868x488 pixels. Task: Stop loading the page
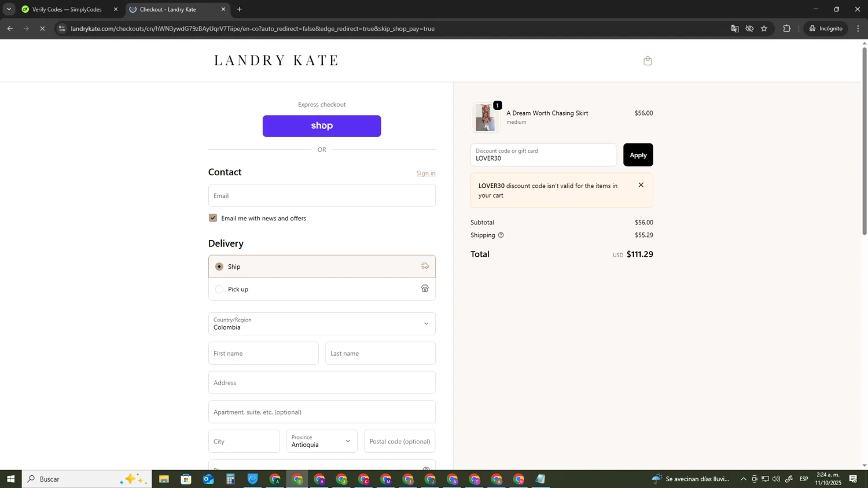coord(42,28)
